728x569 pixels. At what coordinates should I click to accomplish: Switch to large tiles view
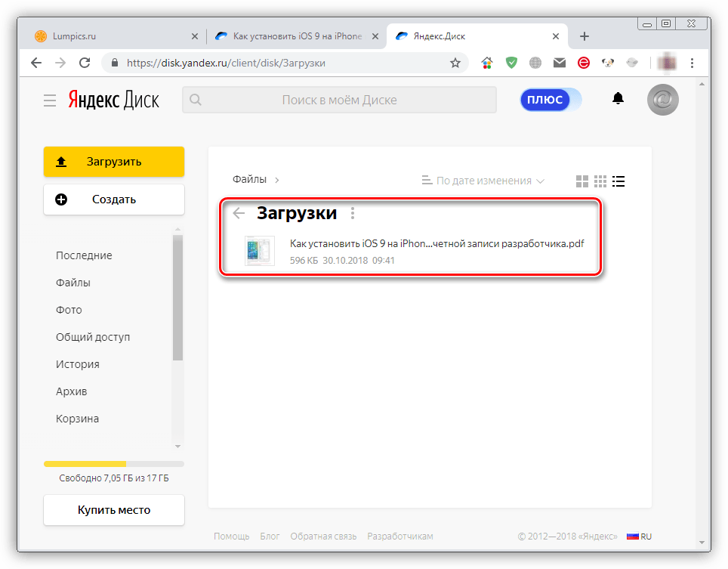pos(581,181)
